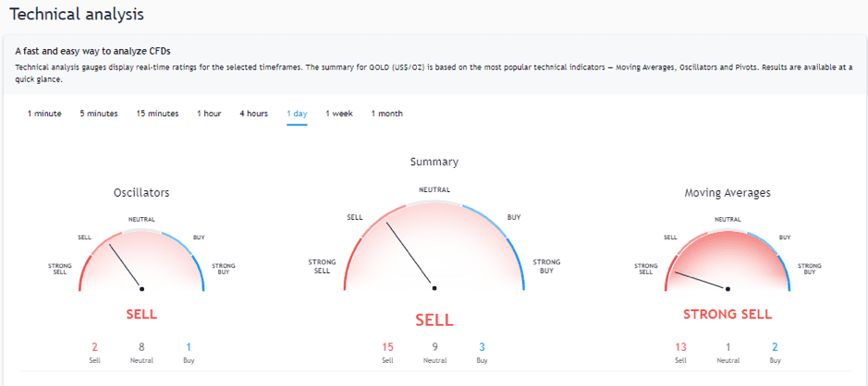Show the 1 month timeframe ratings
This screenshot has width=868, height=386.
point(386,114)
